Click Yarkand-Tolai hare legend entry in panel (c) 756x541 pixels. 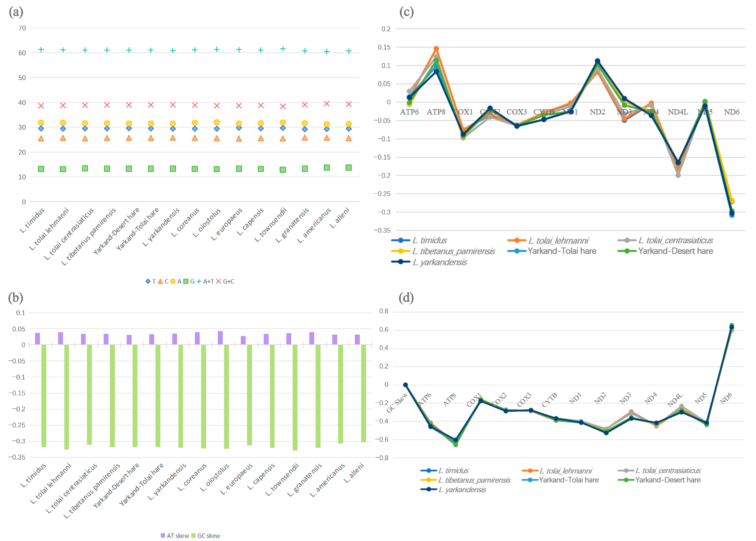click(552, 251)
